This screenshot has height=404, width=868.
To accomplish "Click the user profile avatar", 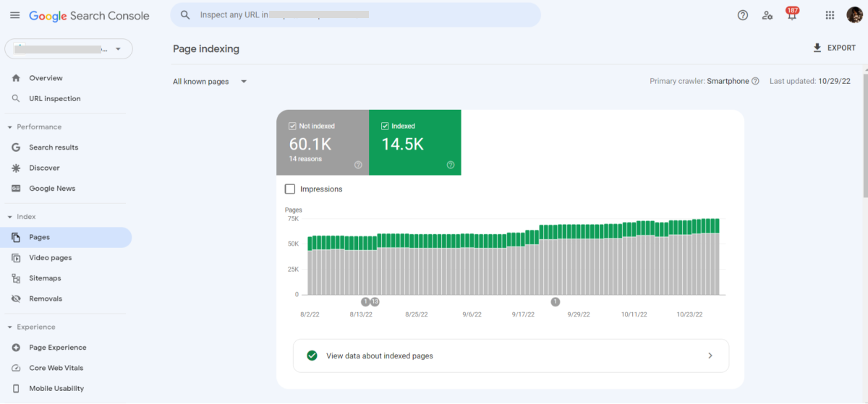I will pos(854,15).
